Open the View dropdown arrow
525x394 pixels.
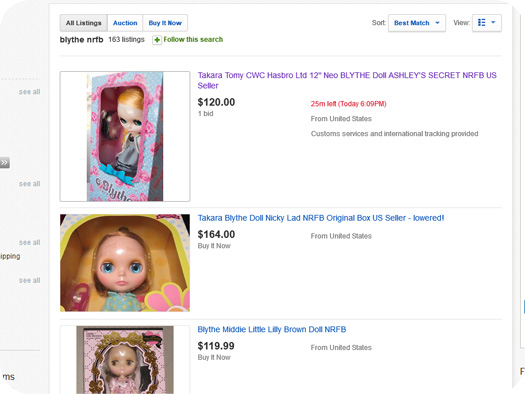(493, 22)
